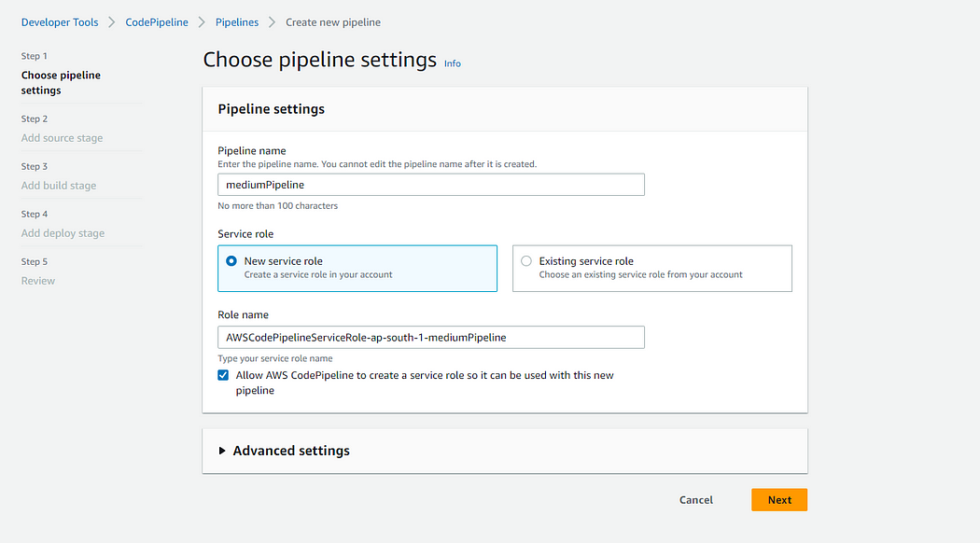980x543 pixels.
Task: Click the chevron after Developer Tools breadcrumb
Action: (x=112, y=21)
